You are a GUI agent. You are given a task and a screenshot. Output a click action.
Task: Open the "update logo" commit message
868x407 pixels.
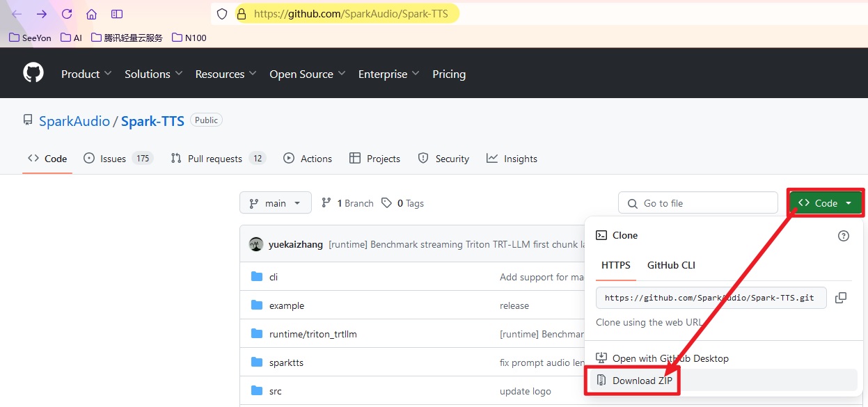tap(526, 391)
